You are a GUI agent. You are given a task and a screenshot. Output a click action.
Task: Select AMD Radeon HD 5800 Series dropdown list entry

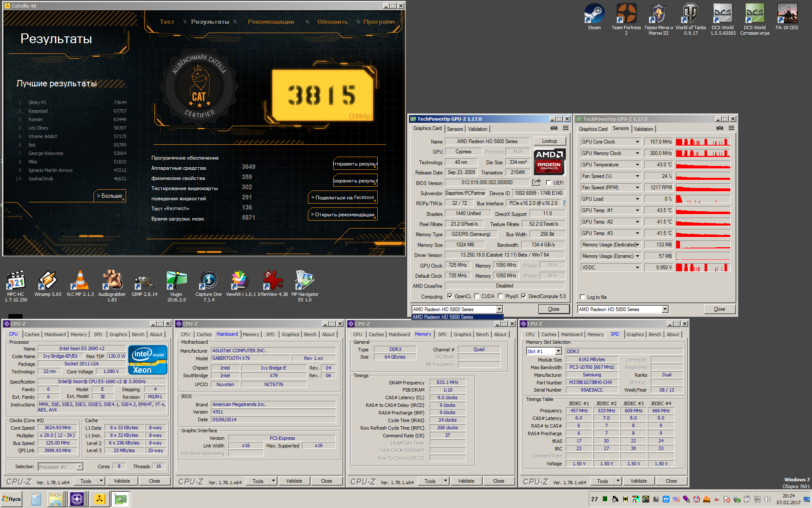pos(457,317)
